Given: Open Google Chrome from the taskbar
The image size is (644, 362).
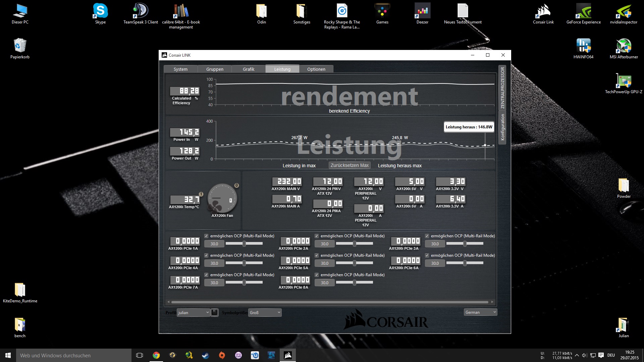Looking at the screenshot, I should 156,355.
